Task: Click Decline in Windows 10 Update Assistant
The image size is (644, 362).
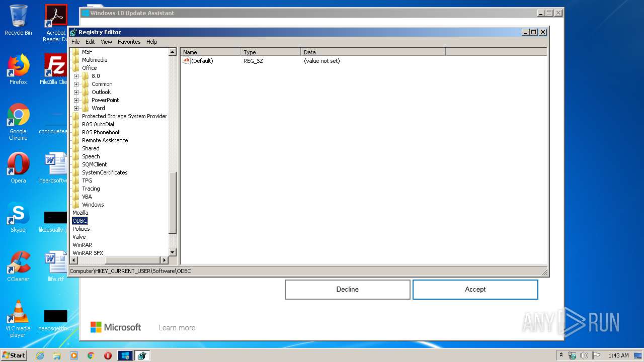Action: click(x=348, y=290)
